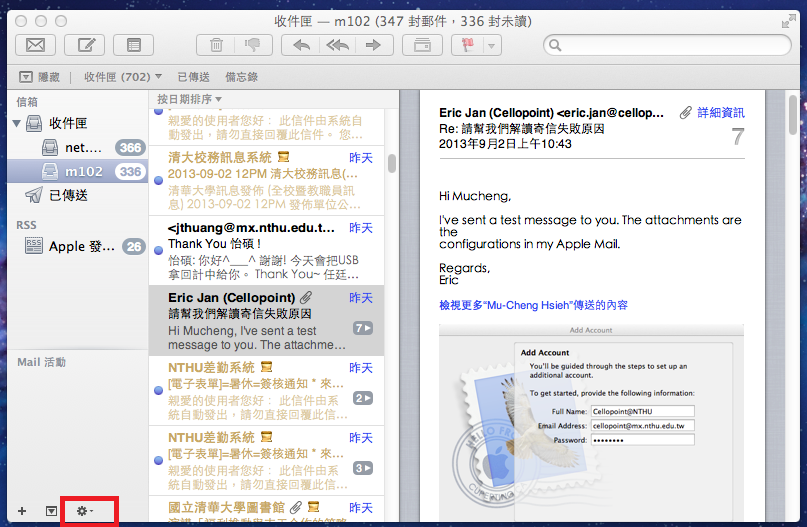This screenshot has width=807, height=527.
Task: Click the Delete trash icon in toolbar
Action: (x=216, y=44)
